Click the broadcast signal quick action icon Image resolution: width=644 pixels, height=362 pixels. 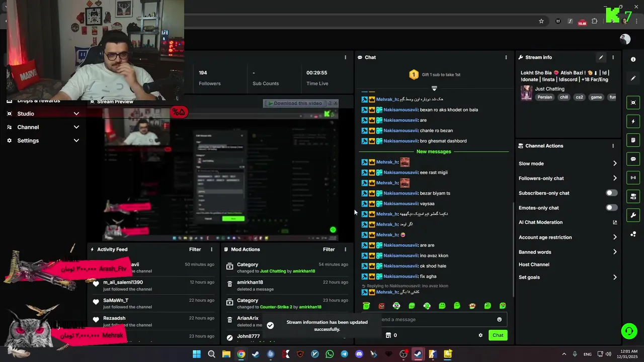click(633, 177)
